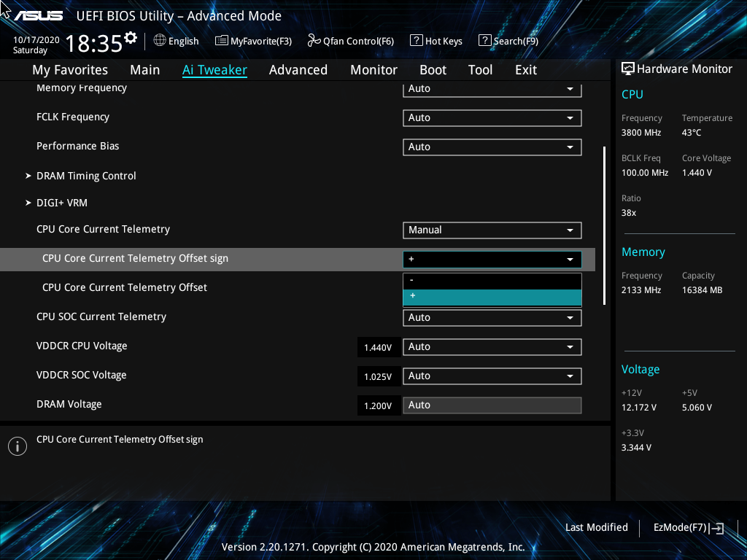Choose the plus option in offset sign list
Viewport: 747px width, 560px height.
pyautogui.click(x=492, y=297)
